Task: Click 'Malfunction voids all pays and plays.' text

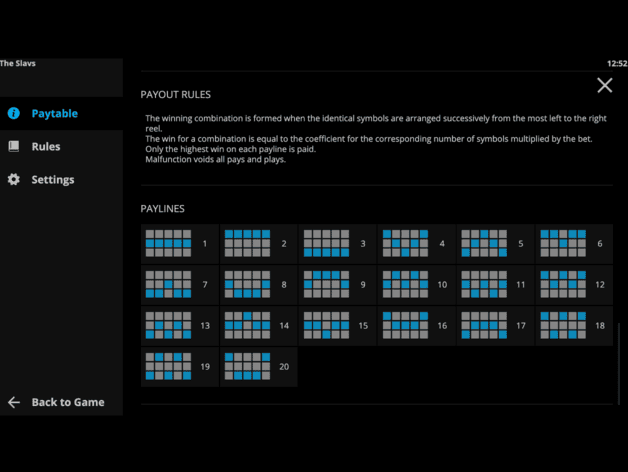Action: pyautogui.click(x=215, y=159)
